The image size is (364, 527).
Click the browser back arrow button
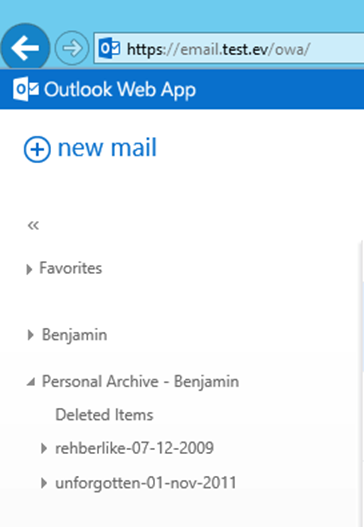[25, 48]
